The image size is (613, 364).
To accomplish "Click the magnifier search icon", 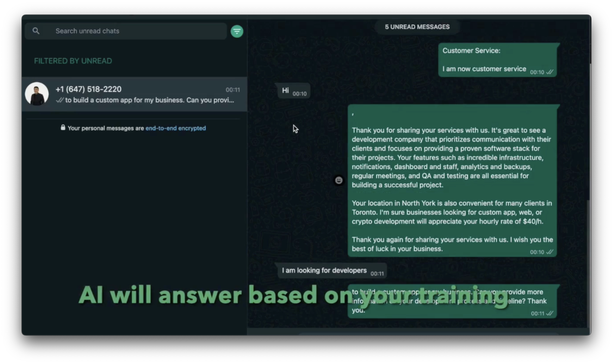I will (36, 31).
